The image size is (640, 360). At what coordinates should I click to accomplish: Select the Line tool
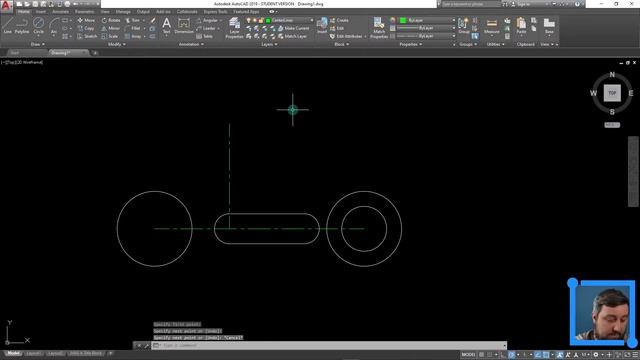click(7, 25)
